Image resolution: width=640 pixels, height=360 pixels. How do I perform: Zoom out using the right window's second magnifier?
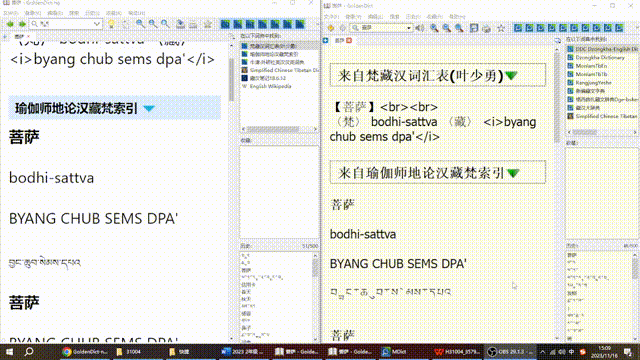tap(447, 28)
